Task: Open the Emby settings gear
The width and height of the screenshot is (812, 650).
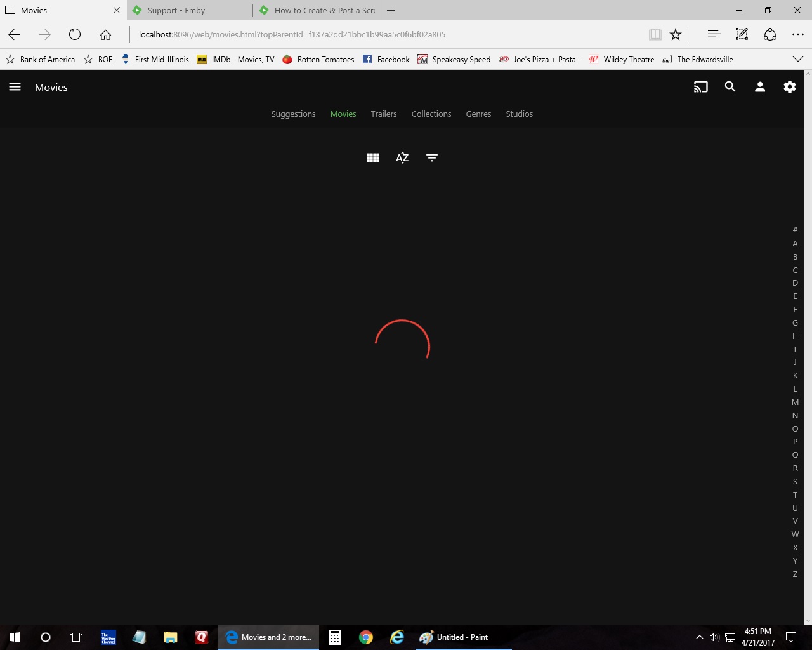Action: (x=790, y=87)
